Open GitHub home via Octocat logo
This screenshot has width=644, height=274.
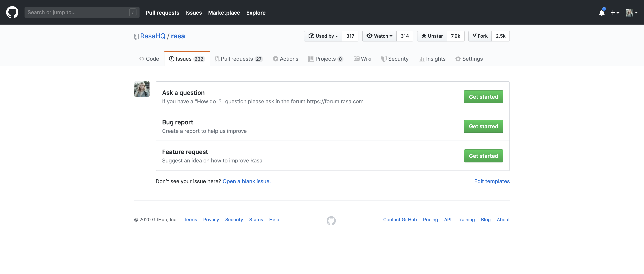pos(12,12)
